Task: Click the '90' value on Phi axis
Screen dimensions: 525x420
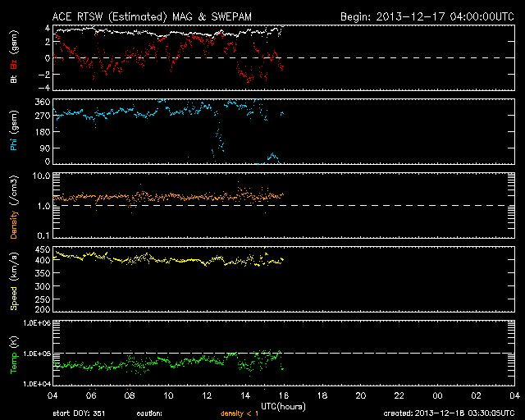Action: pyautogui.click(x=45, y=148)
